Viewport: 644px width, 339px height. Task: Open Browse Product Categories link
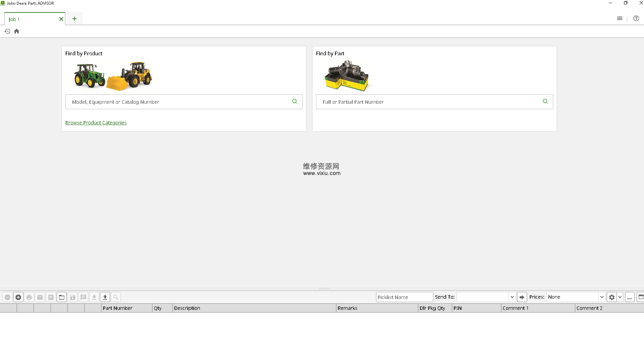click(96, 123)
